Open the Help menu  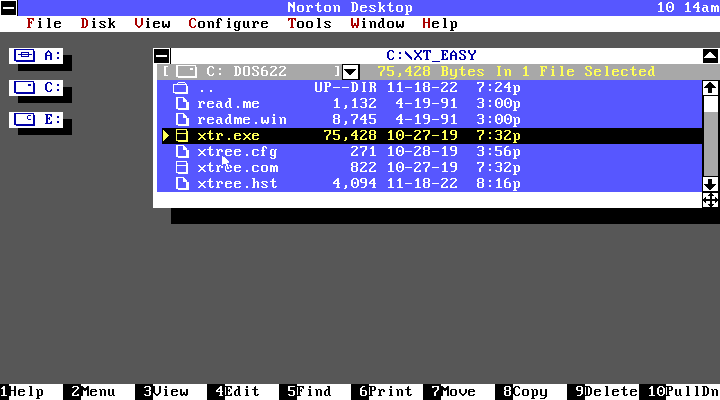coord(440,23)
